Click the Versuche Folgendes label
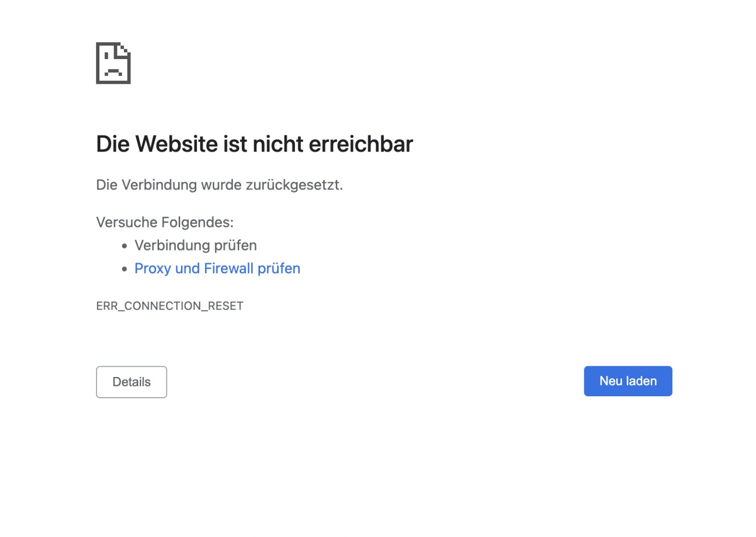The height and width of the screenshot is (537, 756). [x=165, y=222]
